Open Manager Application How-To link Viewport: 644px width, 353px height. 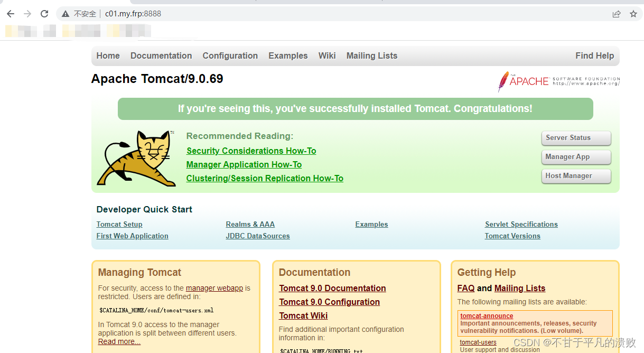tap(244, 164)
